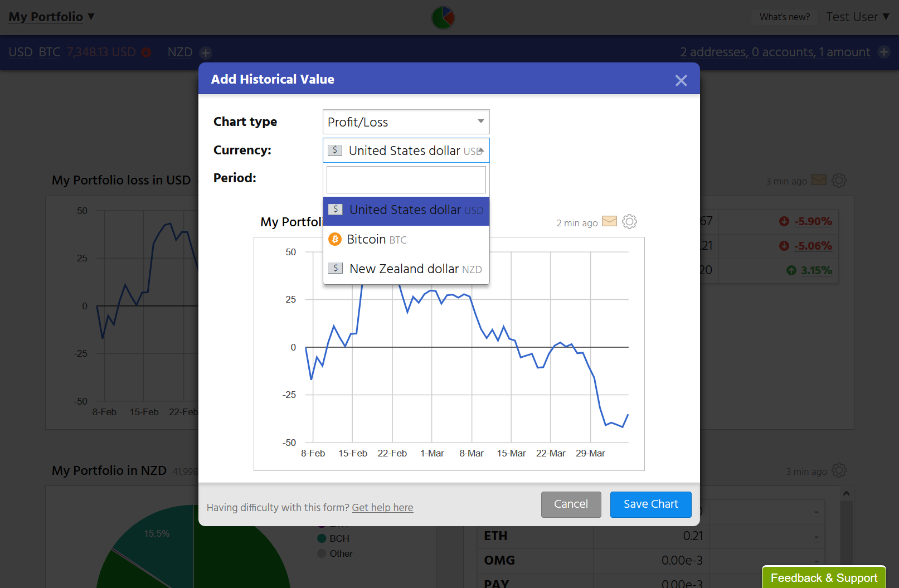Select the USD currency link in the summary bar
Viewport: 899px width, 588px height.
(x=21, y=52)
